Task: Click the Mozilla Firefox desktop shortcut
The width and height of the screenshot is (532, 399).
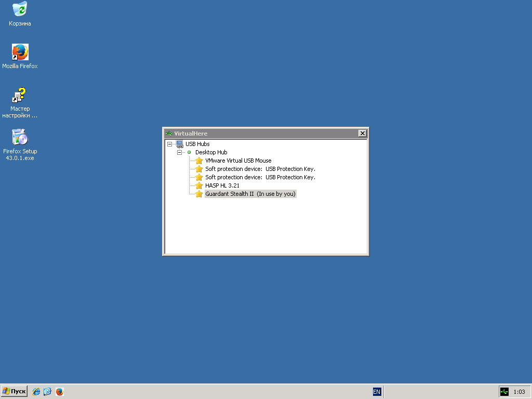Action: [x=20, y=52]
